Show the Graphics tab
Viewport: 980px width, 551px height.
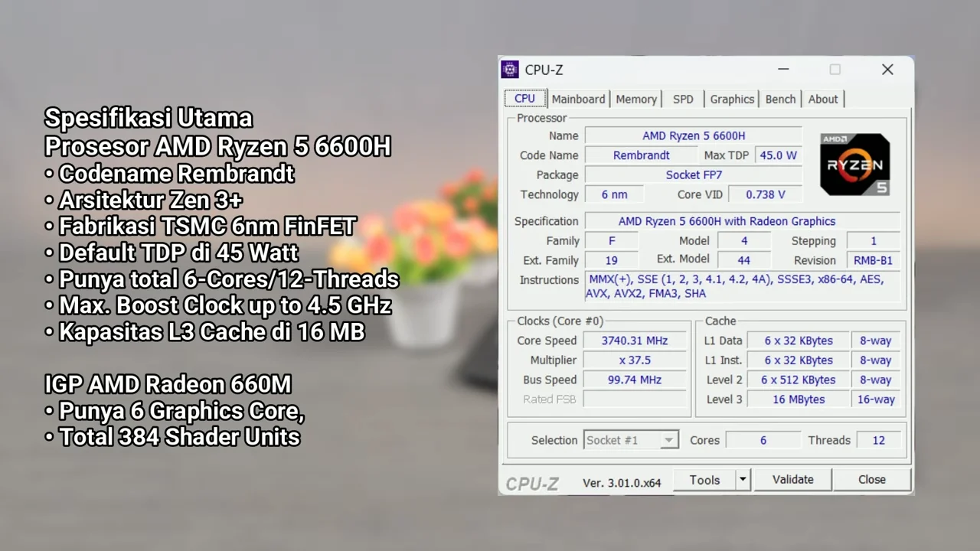(x=732, y=99)
